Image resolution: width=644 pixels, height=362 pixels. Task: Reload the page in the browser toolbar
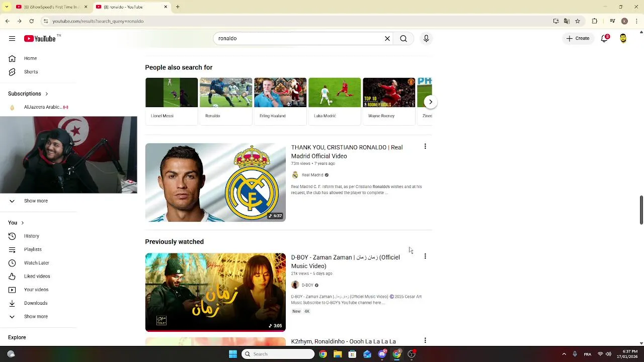(32, 21)
